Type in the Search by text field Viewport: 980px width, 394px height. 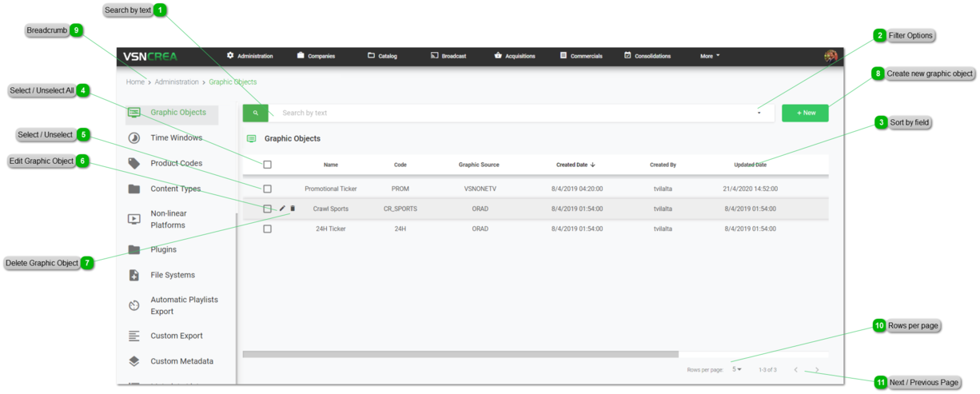coord(512,113)
